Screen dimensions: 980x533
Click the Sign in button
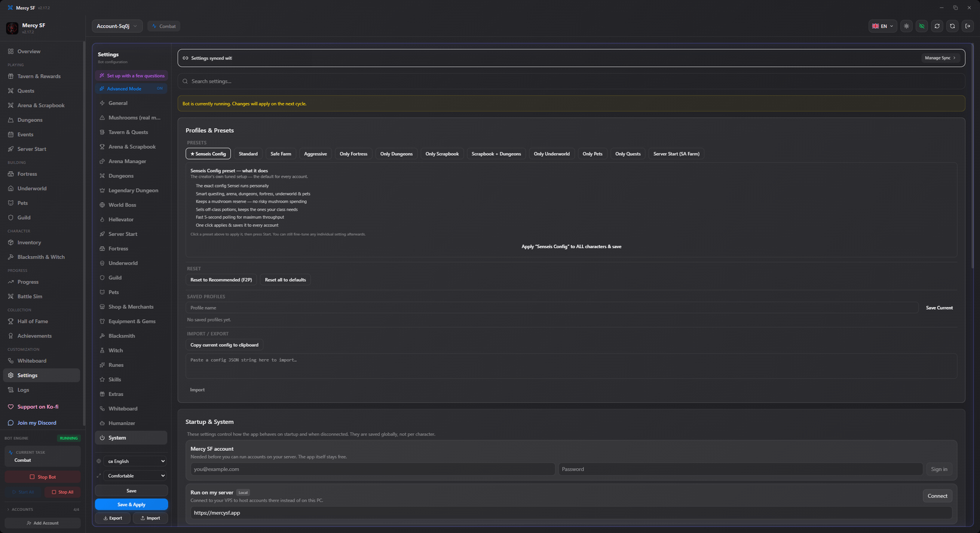(x=939, y=469)
